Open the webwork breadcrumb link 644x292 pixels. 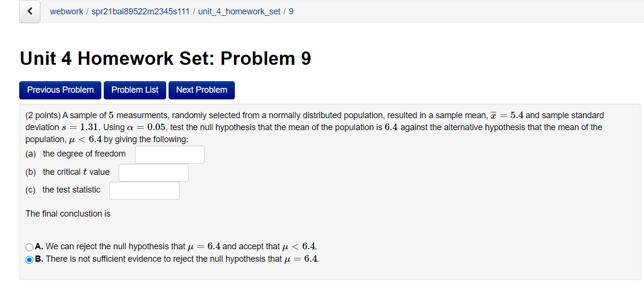(x=67, y=11)
